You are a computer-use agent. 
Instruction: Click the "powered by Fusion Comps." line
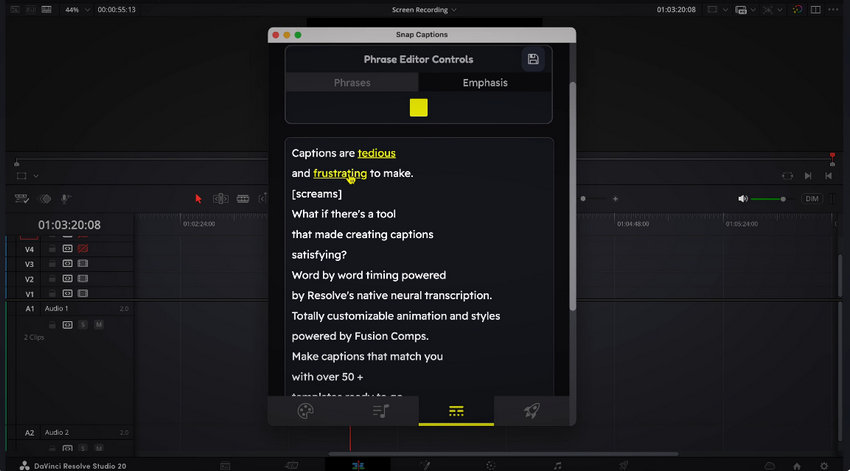(360, 336)
